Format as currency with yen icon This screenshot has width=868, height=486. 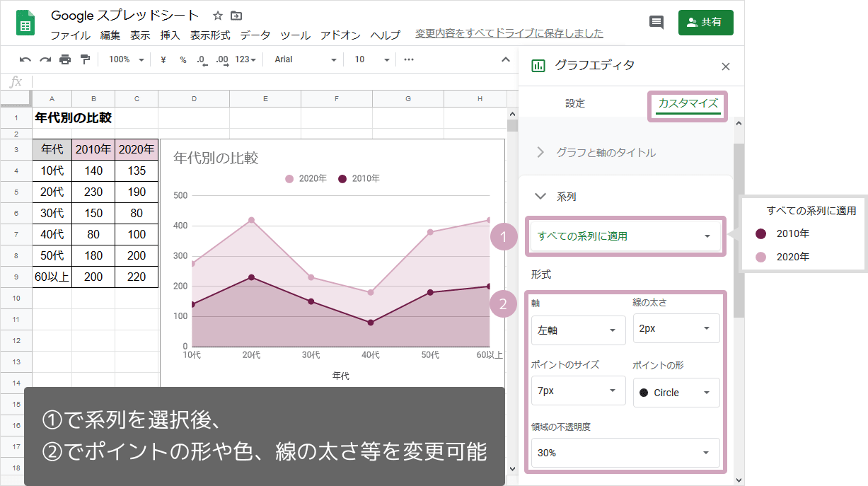pos(163,60)
